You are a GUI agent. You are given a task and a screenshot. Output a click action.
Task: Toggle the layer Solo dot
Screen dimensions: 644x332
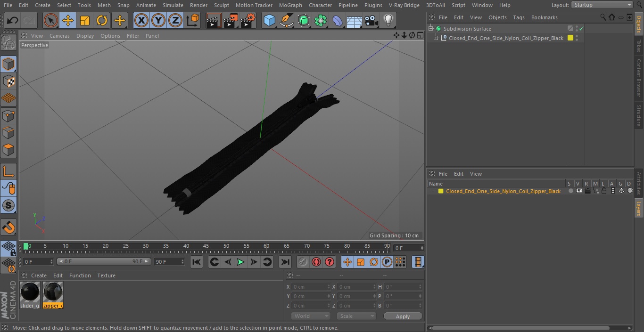tap(570, 191)
